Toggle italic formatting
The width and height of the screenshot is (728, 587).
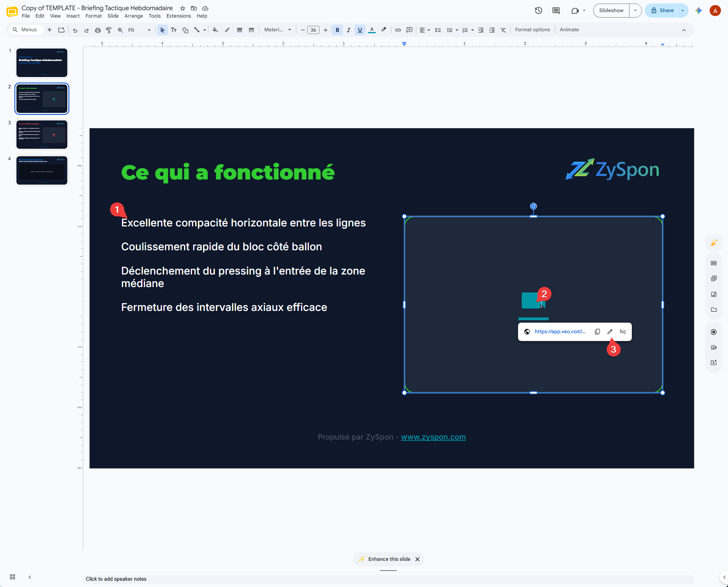pyautogui.click(x=348, y=30)
